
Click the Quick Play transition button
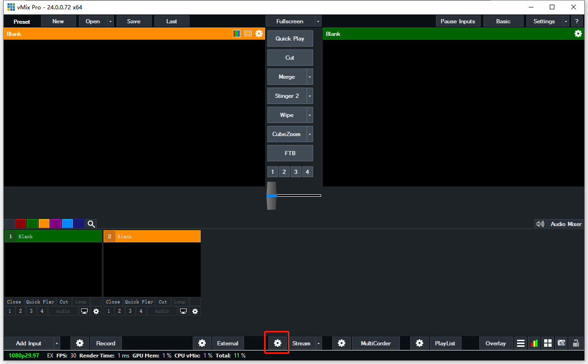pos(290,39)
